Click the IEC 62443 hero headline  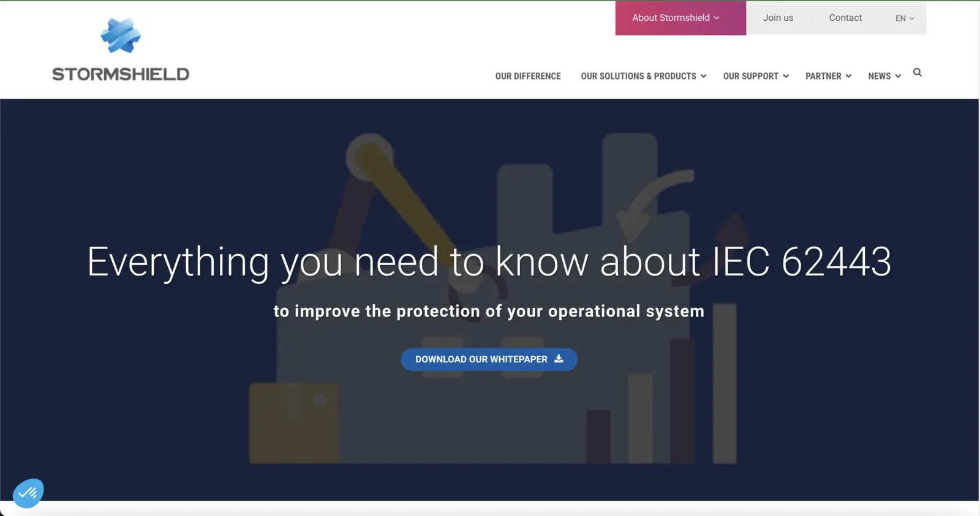(489, 262)
